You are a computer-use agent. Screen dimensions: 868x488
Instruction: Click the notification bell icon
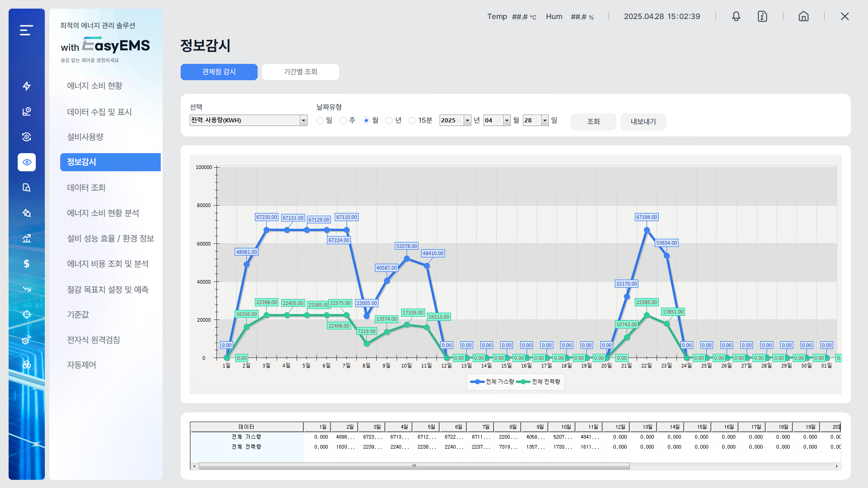[736, 17]
